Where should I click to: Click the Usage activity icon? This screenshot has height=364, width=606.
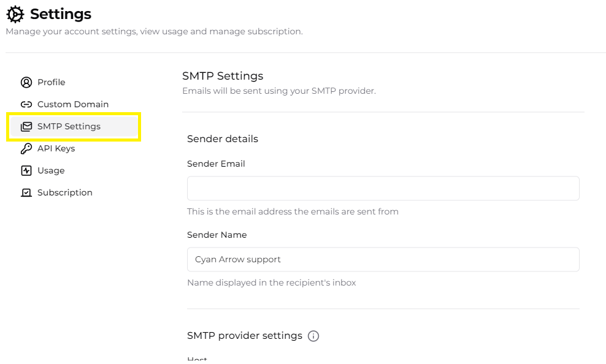(26, 170)
